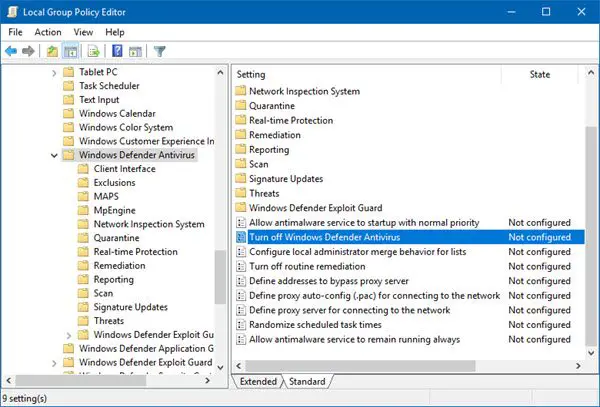600x407 pixels.
Task: Select Threats folder in the left tree
Action: point(109,321)
